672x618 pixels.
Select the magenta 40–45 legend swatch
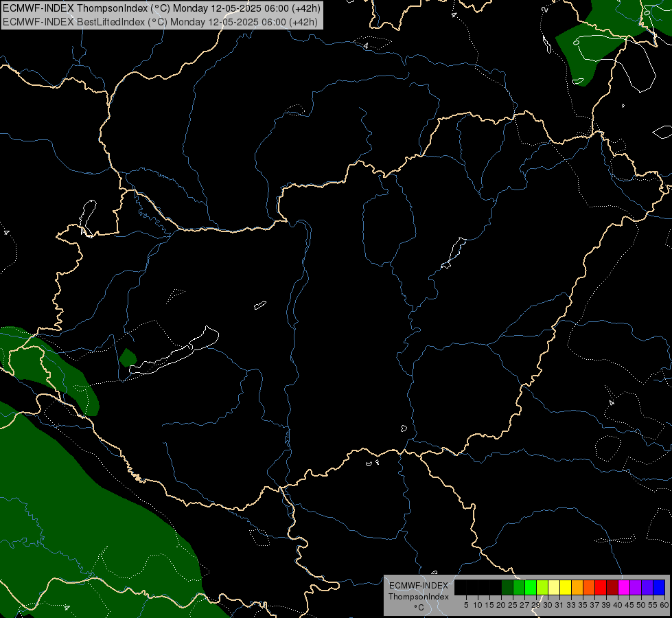click(624, 587)
